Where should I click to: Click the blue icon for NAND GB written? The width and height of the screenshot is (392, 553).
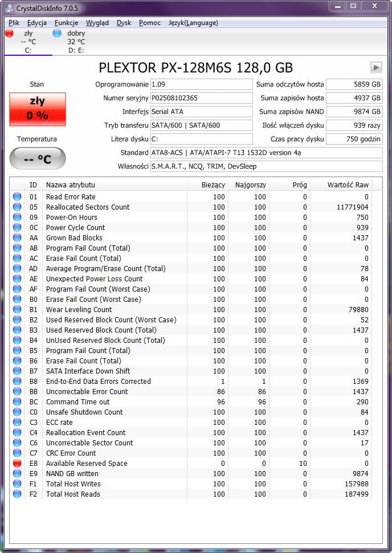17,473
